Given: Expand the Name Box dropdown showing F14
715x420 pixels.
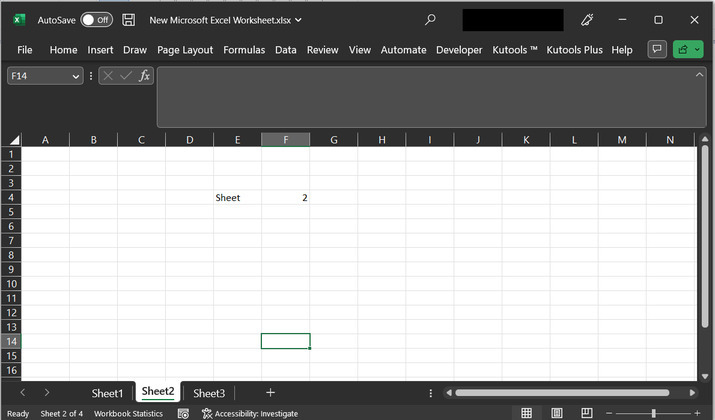Looking at the screenshot, I should point(76,76).
